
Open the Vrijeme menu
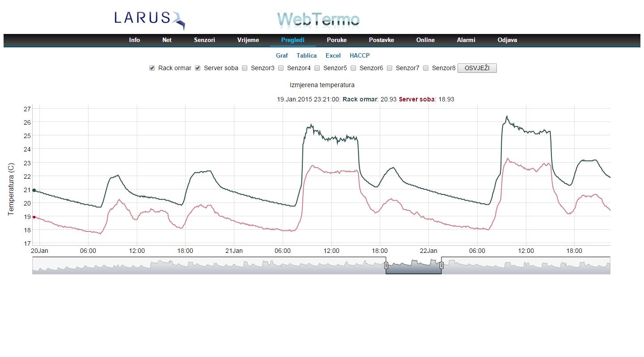[248, 40]
